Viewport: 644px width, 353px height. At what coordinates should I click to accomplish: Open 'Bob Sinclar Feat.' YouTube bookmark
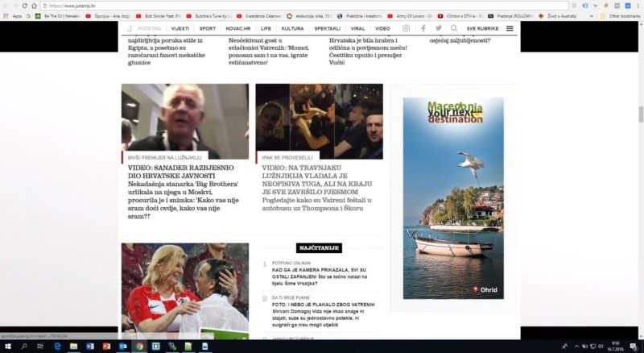point(159,16)
